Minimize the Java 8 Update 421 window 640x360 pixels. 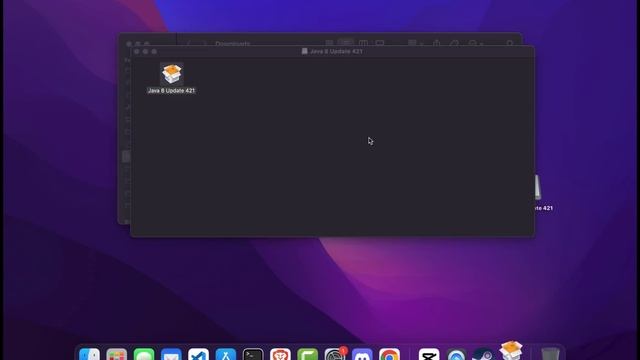coord(145,51)
